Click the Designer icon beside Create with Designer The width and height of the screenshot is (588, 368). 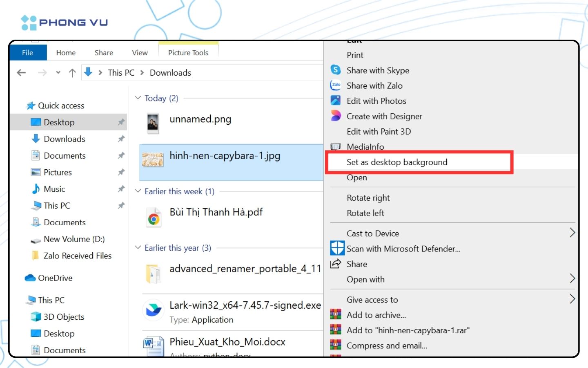click(x=335, y=116)
